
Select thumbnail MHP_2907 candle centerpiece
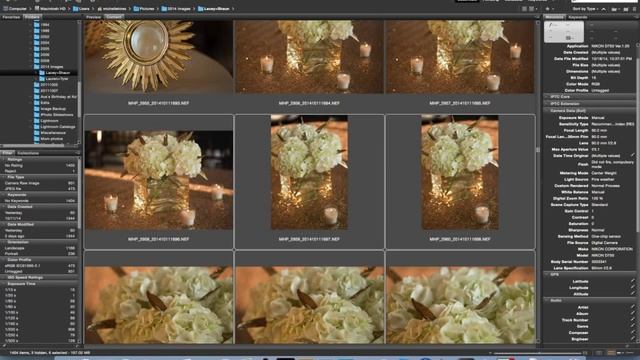coord(460,57)
